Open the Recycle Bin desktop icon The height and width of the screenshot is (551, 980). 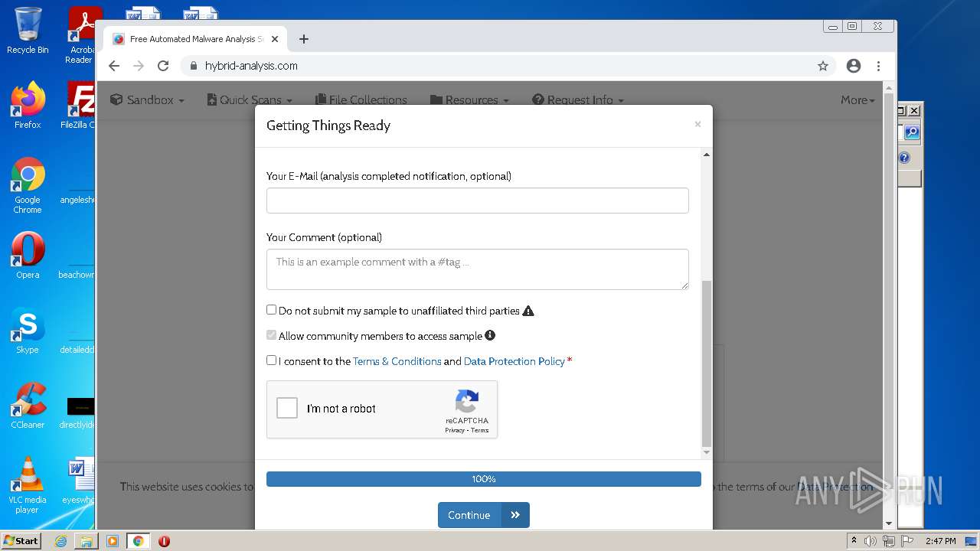pos(28,31)
